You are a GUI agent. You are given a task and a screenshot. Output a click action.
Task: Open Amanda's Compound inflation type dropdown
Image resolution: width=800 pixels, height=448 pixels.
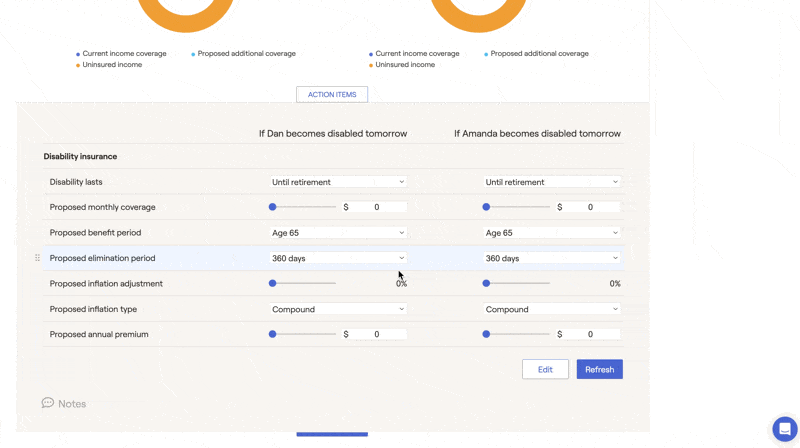pyautogui.click(x=552, y=309)
